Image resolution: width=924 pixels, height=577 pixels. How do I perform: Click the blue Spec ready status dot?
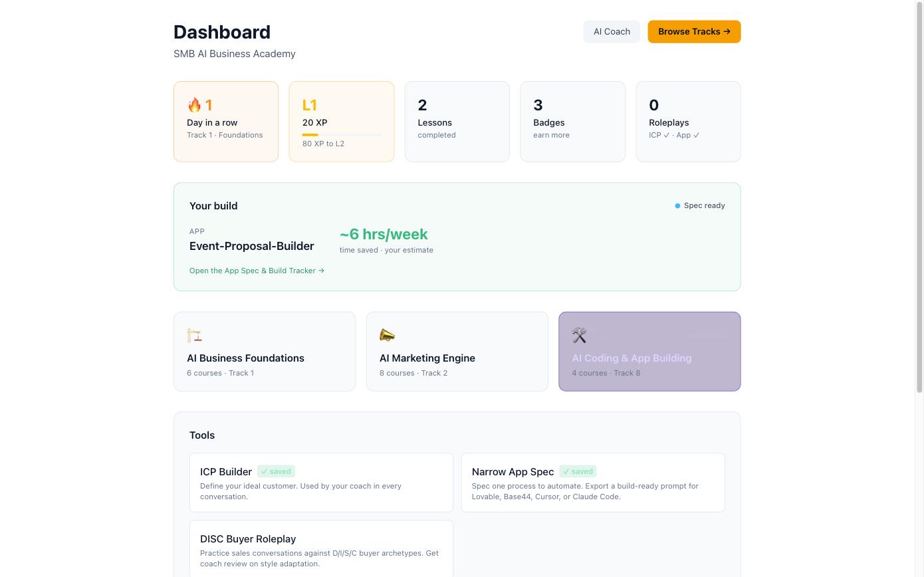click(677, 206)
